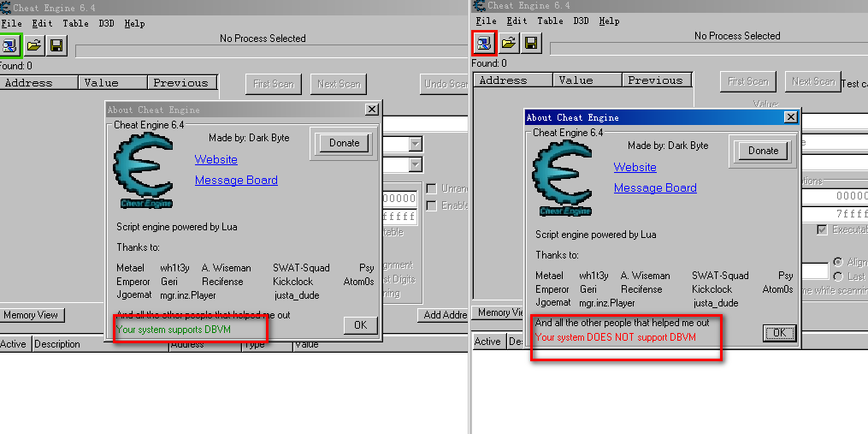Click green 'Your system supports DBVM' text
868x434 pixels.
tap(174, 330)
